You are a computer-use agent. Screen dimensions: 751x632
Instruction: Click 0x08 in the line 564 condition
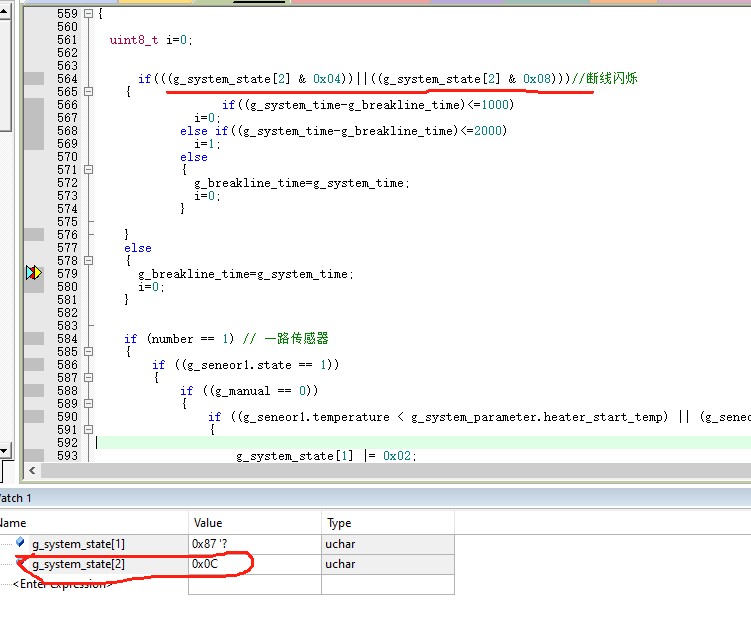click(537, 79)
